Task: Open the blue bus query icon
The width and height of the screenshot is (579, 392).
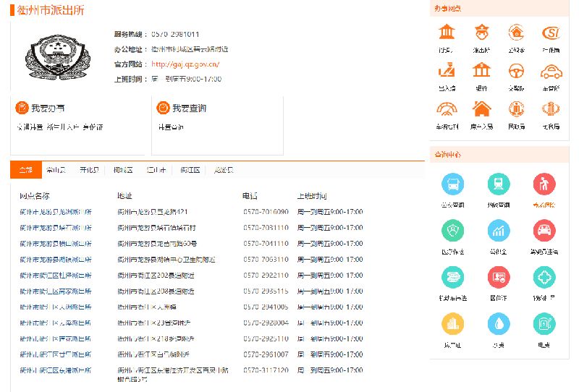Action: click(452, 184)
